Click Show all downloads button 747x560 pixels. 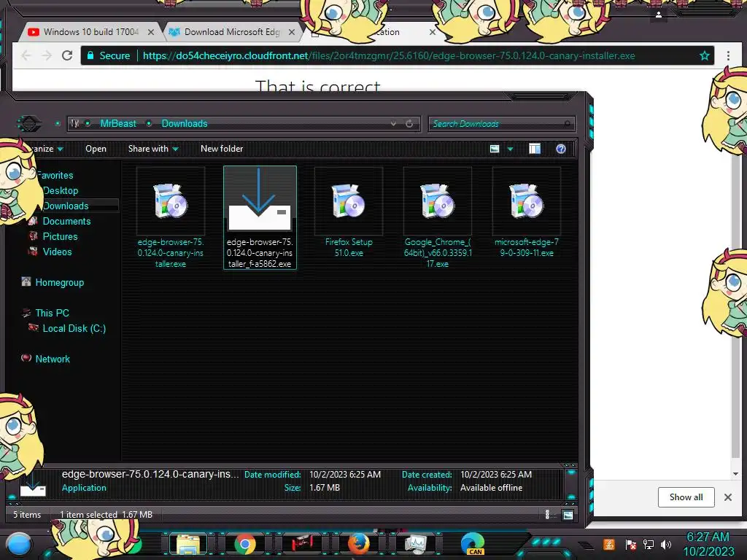(x=686, y=497)
